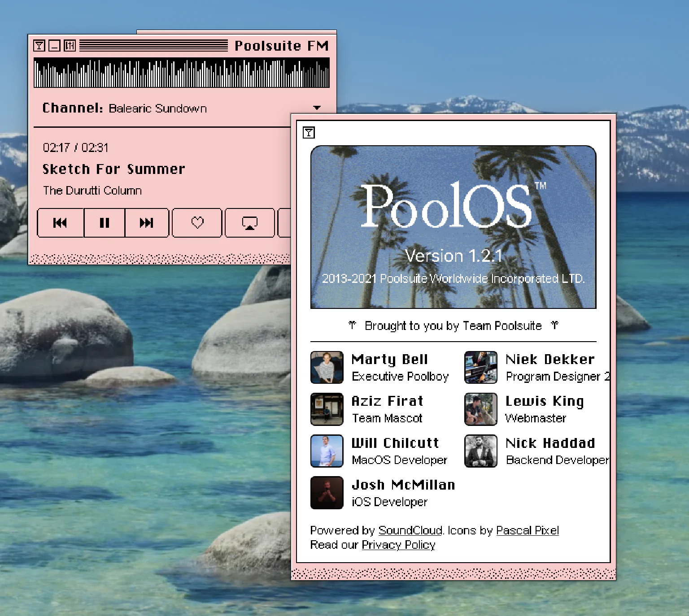Click the PoolOS palm tree banner image
Screen dimensions: 689x616
pos(454,227)
